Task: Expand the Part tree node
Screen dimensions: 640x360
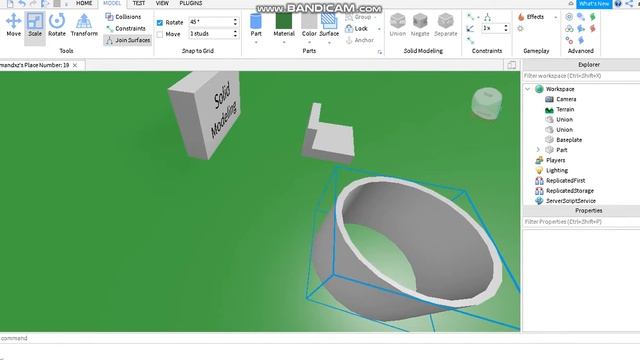Action: click(x=538, y=150)
